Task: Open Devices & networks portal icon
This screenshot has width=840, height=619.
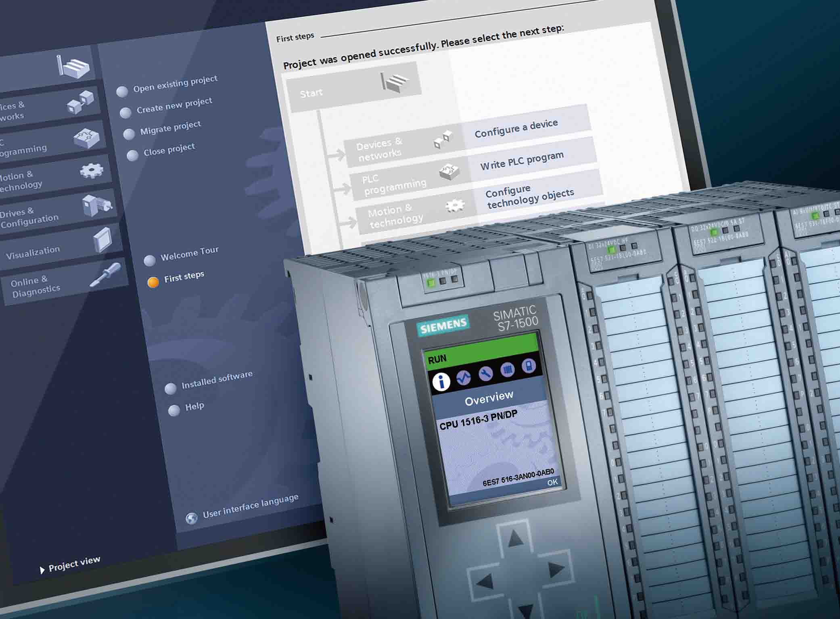Action: [x=80, y=102]
